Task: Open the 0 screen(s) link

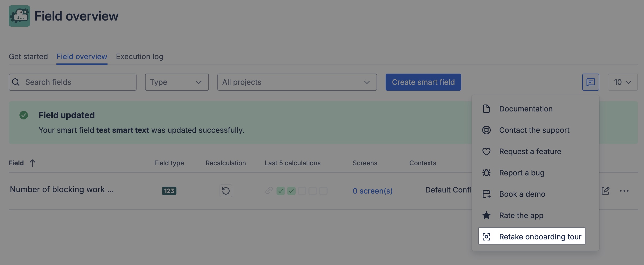Action: tap(372, 191)
